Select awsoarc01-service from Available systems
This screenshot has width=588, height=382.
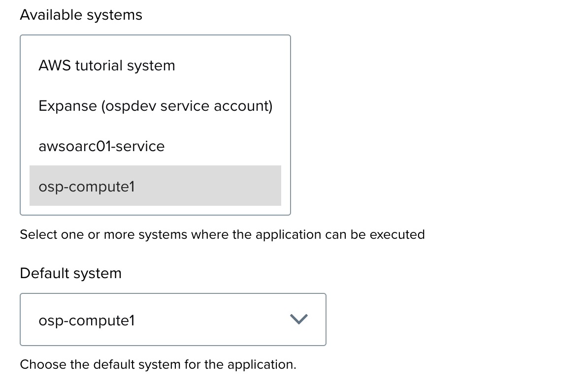pyautogui.click(x=101, y=146)
